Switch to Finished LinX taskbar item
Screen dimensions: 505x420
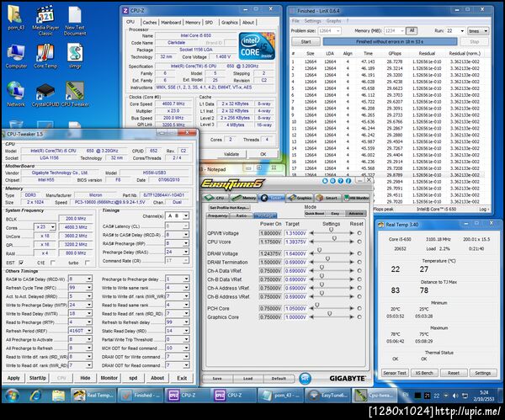[x=141, y=396]
